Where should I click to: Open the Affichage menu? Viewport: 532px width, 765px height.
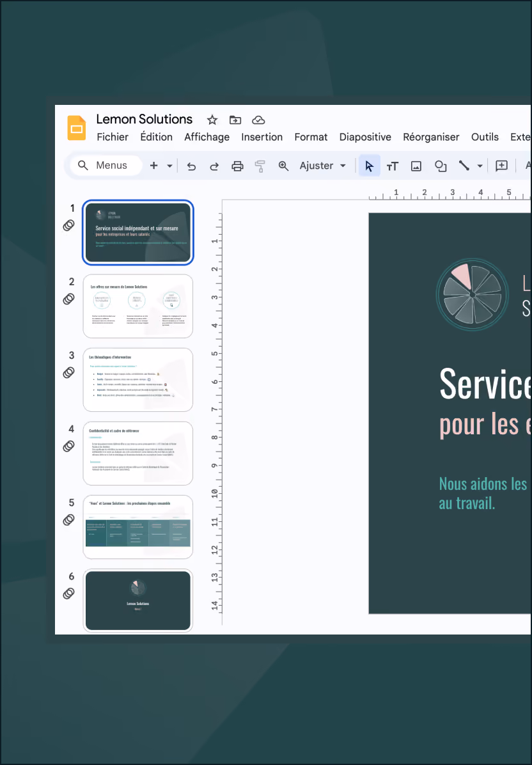pyautogui.click(x=207, y=137)
